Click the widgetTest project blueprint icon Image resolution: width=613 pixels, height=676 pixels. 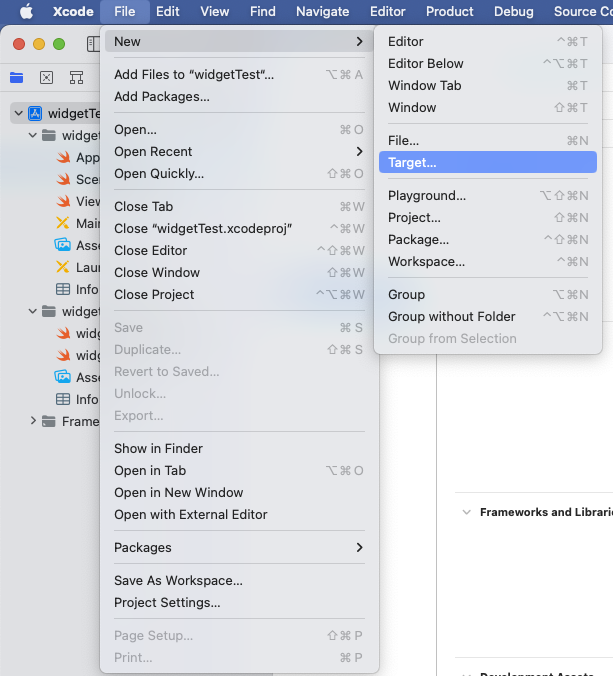click(x=35, y=113)
